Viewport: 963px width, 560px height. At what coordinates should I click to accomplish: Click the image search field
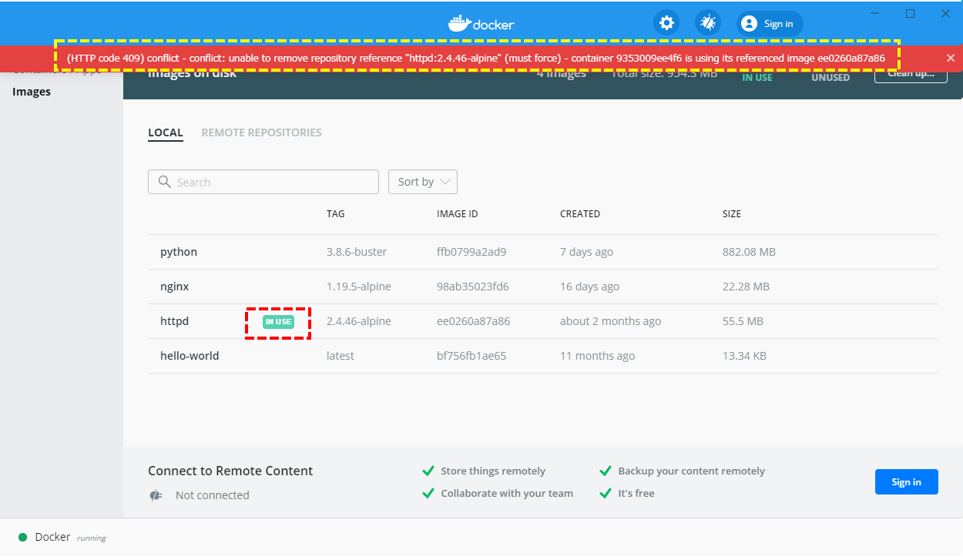pos(263,182)
